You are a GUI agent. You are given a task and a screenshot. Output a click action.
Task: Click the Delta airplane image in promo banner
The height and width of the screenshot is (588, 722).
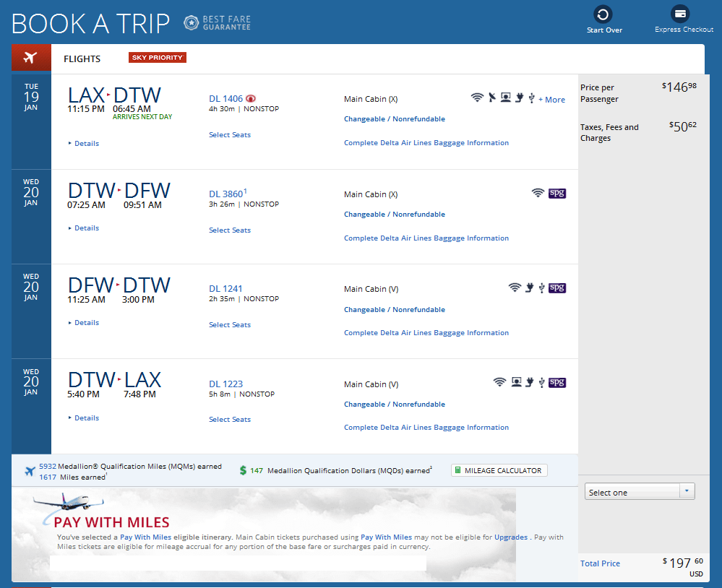(69, 502)
